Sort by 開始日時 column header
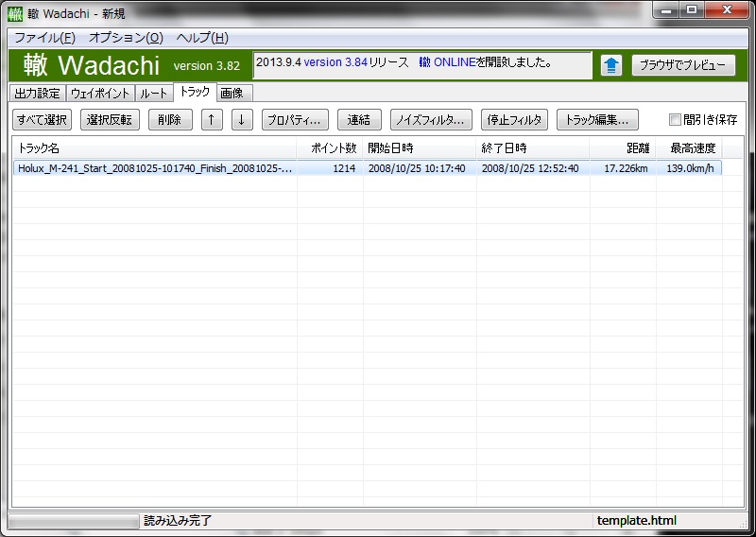 point(420,148)
